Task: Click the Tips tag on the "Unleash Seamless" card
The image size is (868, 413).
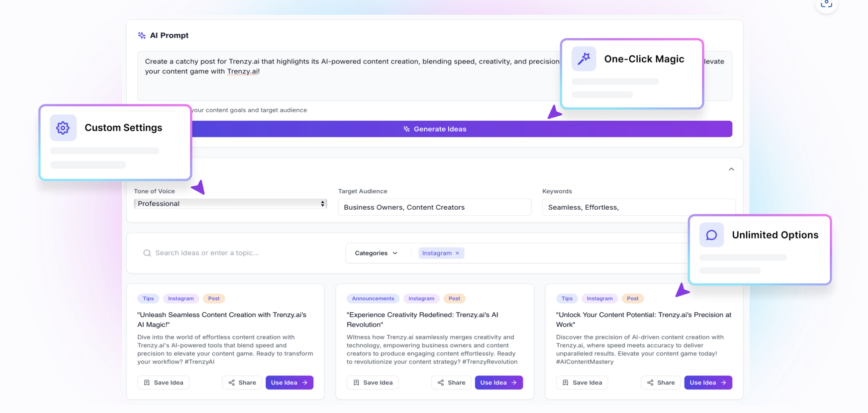Action: (x=148, y=299)
